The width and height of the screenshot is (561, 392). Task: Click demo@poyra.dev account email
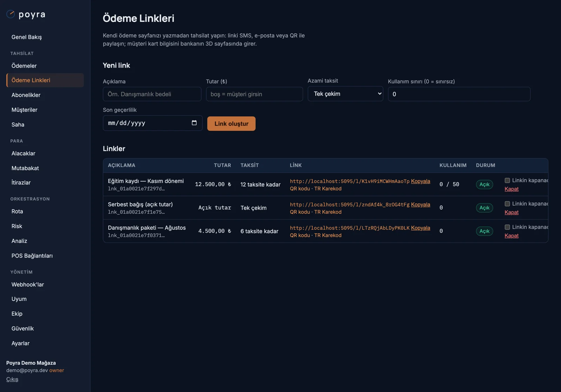click(x=27, y=370)
